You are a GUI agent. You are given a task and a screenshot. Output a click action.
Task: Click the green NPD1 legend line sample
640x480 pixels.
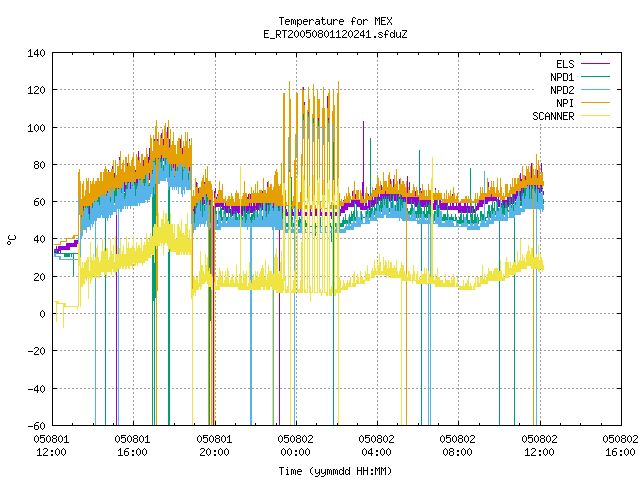[596, 77]
